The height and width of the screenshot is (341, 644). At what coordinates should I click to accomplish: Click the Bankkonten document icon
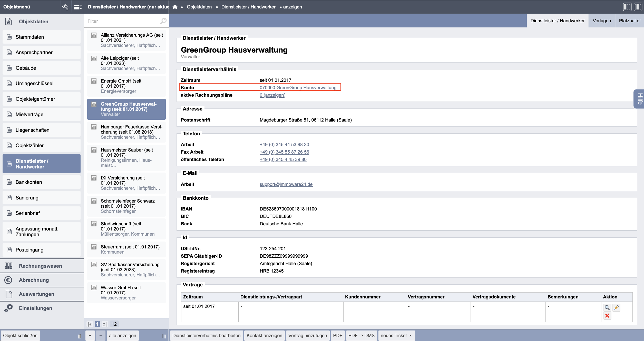[x=9, y=182]
